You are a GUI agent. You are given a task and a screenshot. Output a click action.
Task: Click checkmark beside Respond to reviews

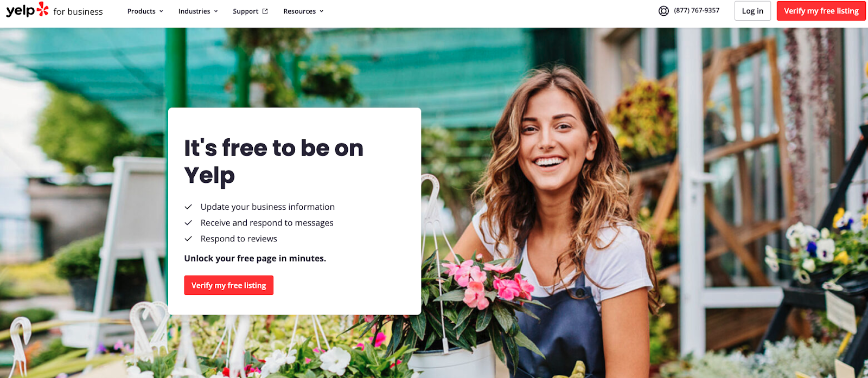coord(188,239)
